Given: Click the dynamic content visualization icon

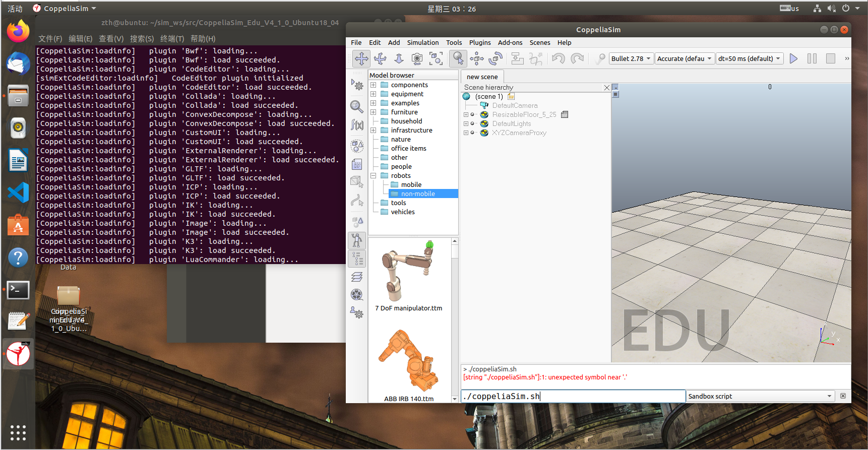Looking at the screenshot, I should (x=599, y=58).
